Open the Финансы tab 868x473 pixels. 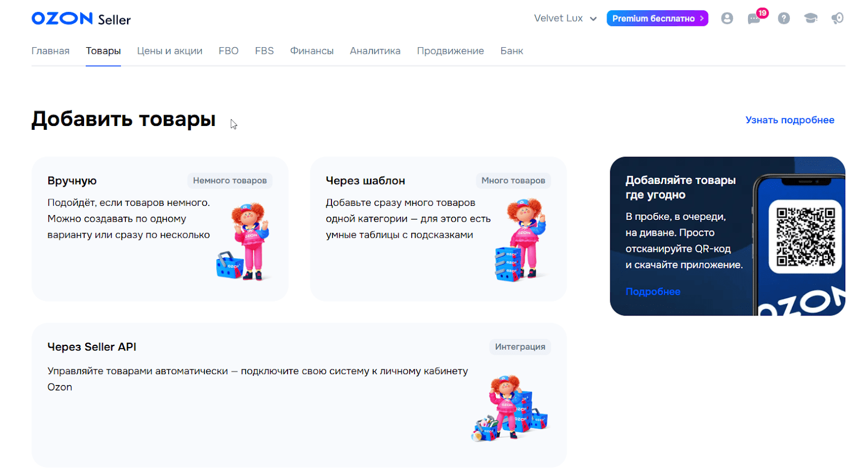point(312,51)
